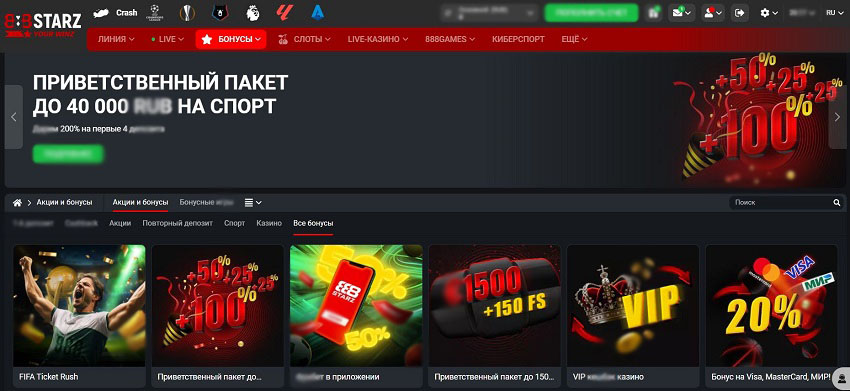
Task: Select the Казино bonus filter tab
Action: pyautogui.click(x=269, y=223)
